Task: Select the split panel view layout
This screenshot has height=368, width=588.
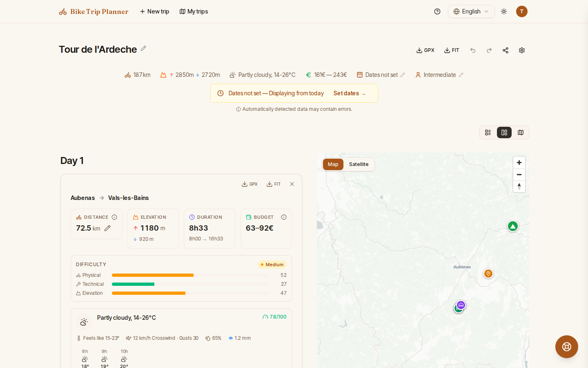Action: (x=504, y=132)
